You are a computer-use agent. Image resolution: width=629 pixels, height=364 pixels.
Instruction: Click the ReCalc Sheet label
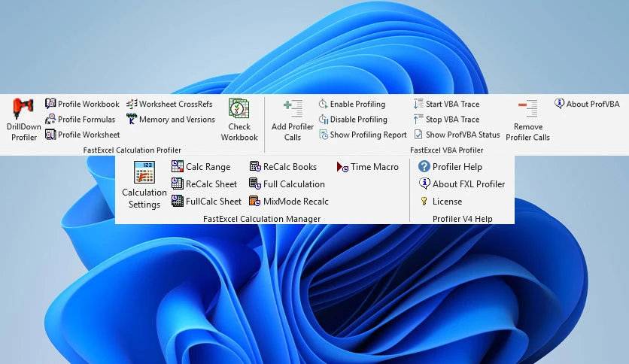point(211,184)
